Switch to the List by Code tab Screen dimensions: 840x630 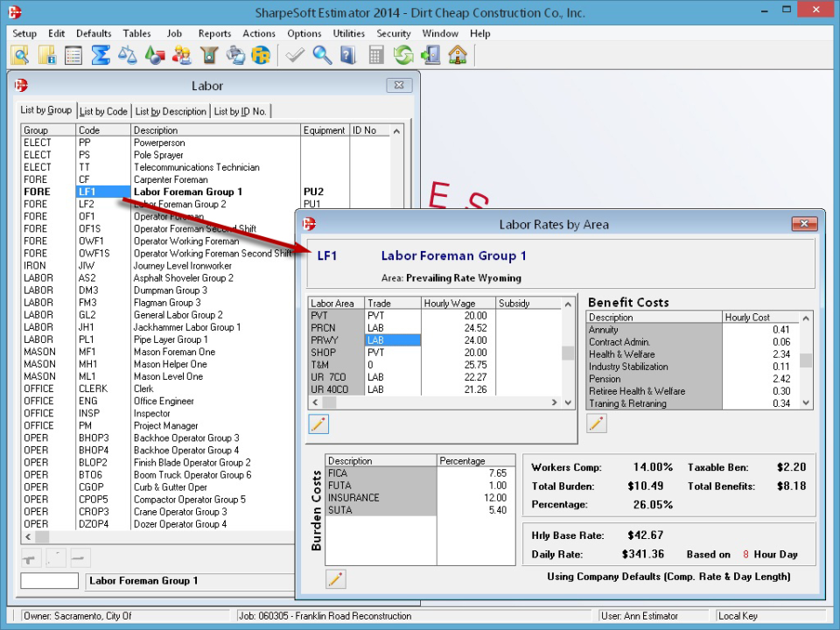click(102, 110)
